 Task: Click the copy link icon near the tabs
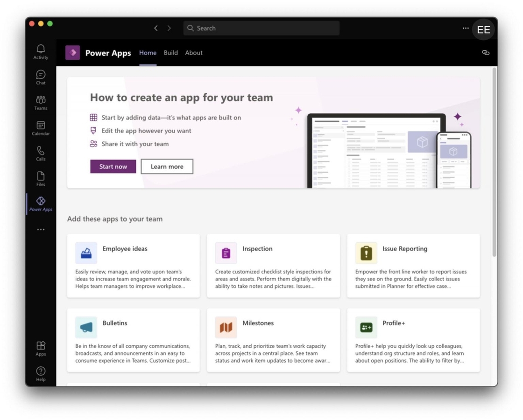(x=486, y=53)
